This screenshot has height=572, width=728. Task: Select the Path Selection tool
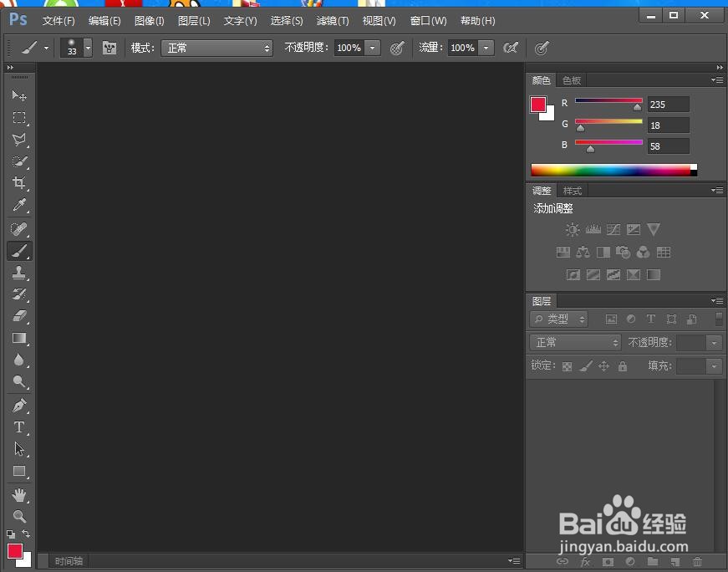(x=19, y=449)
